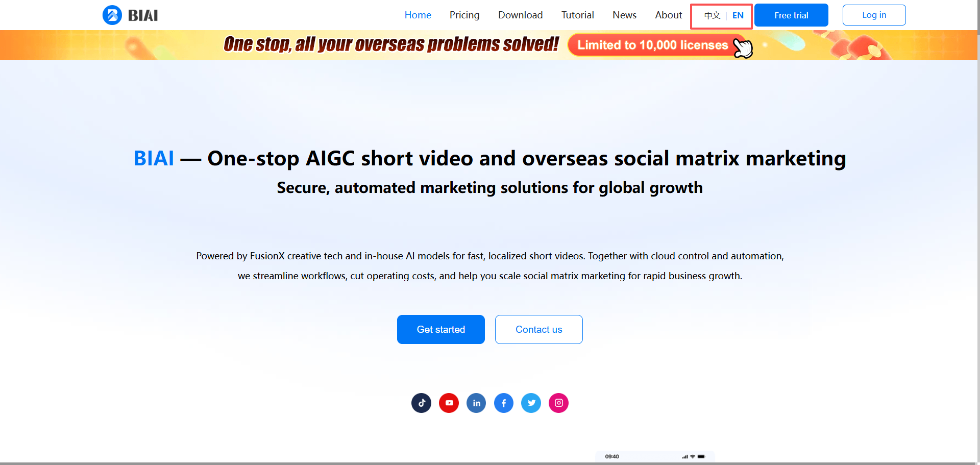Open the TikTok social icon
Screen dimensions: 980x465
[x=422, y=403]
